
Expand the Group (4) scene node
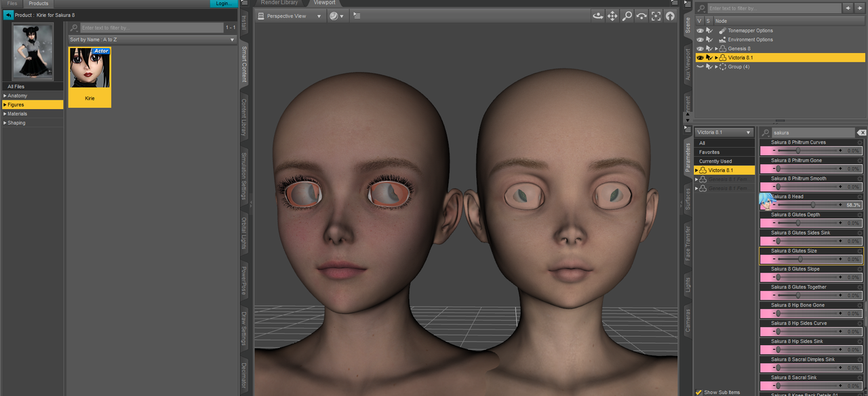717,66
